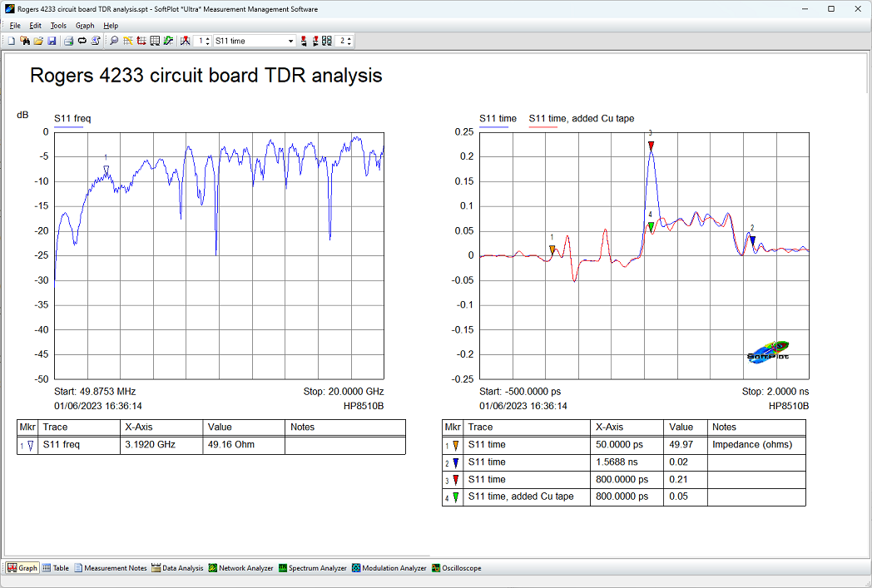The width and height of the screenshot is (872, 588).
Task: Click the New file icon
Action: 12,41
